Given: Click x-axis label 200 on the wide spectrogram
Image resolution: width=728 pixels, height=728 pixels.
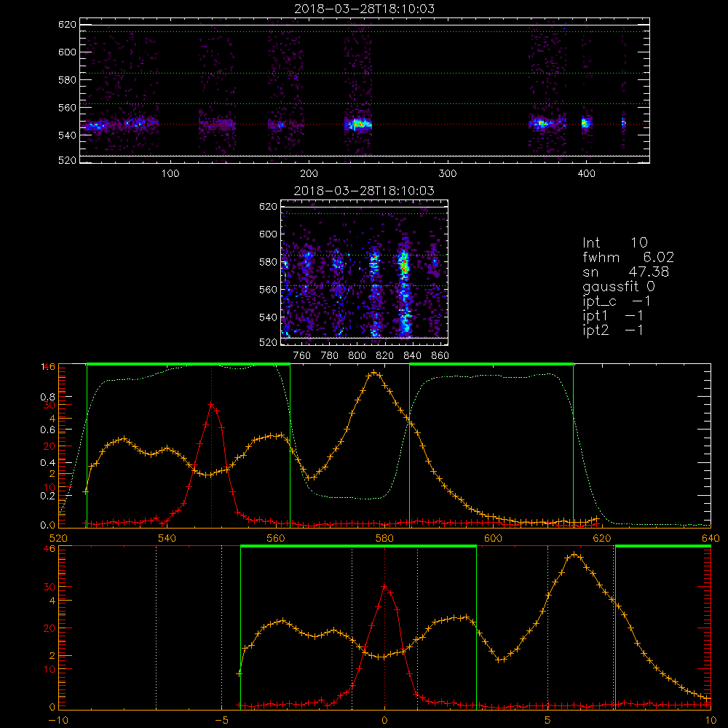Looking at the screenshot, I should coord(309,174).
